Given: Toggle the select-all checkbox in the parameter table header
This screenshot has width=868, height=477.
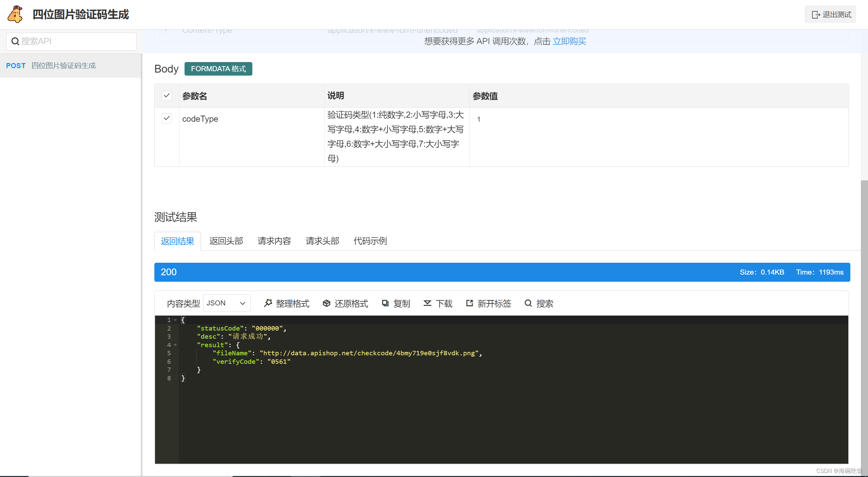Looking at the screenshot, I should (167, 95).
